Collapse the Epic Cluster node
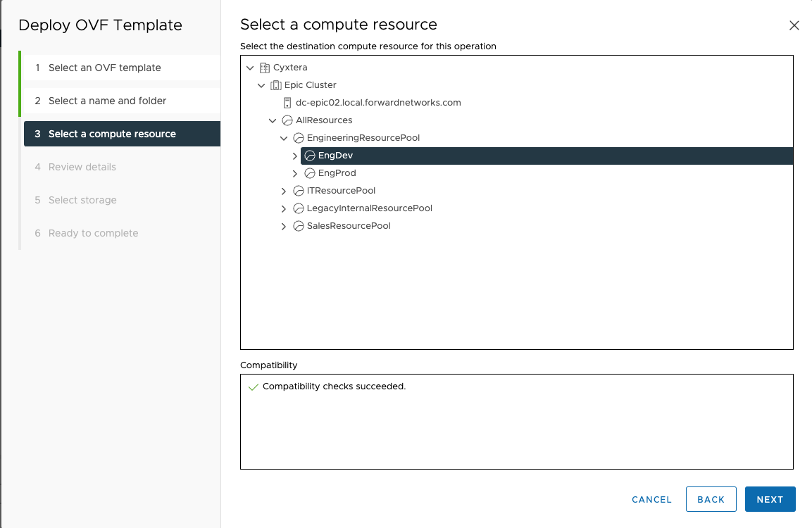This screenshot has height=528, width=812. [x=261, y=85]
